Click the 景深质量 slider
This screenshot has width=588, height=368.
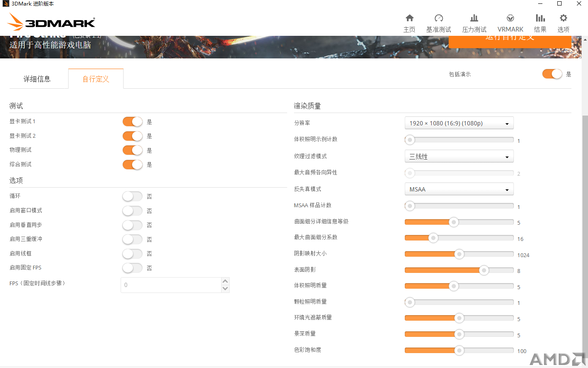[459, 334]
